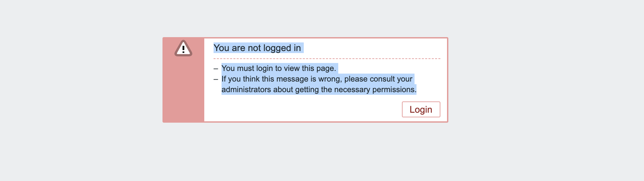Image resolution: width=644 pixels, height=181 pixels.
Task: Click the pink panel below the warning icon
Action: [183, 93]
